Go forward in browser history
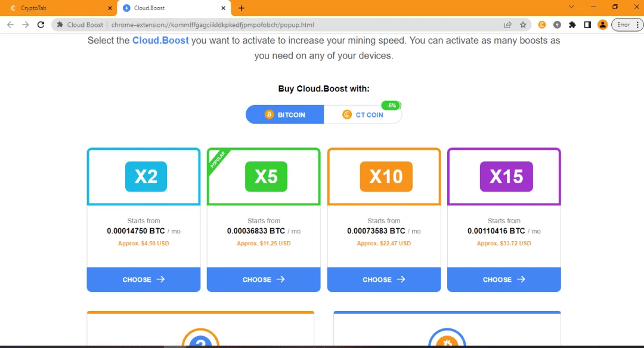644x348 pixels. 26,24
